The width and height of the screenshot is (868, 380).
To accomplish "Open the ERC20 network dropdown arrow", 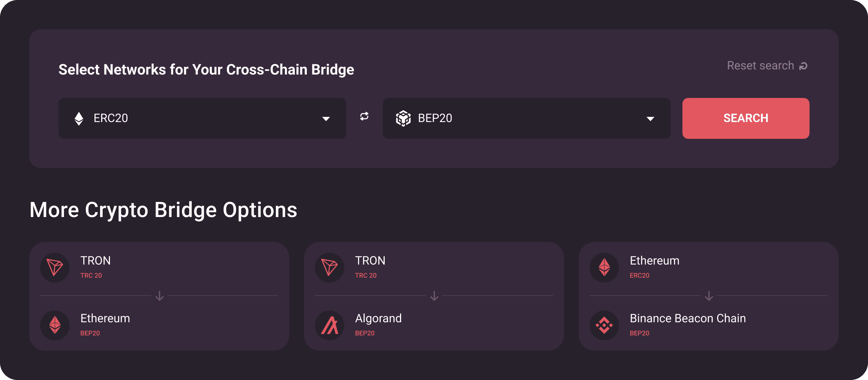I will (x=326, y=119).
